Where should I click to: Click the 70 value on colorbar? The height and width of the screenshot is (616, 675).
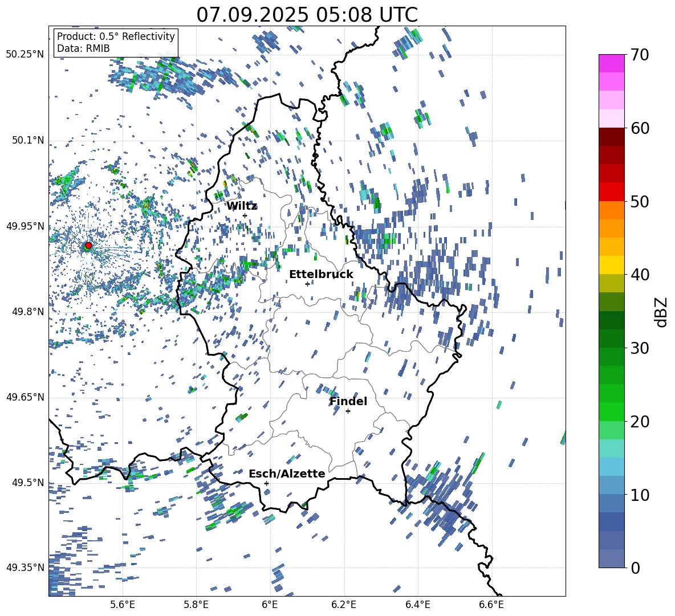coord(639,55)
